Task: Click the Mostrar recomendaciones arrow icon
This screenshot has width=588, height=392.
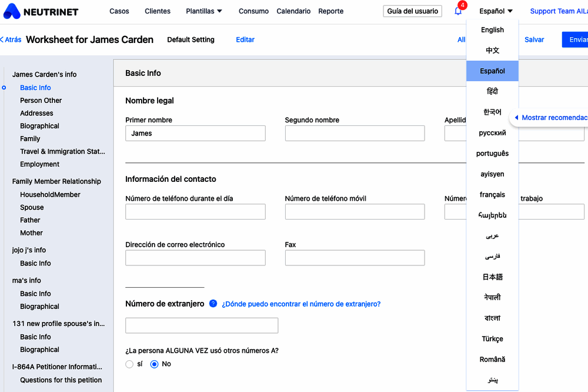Action: [x=516, y=118]
